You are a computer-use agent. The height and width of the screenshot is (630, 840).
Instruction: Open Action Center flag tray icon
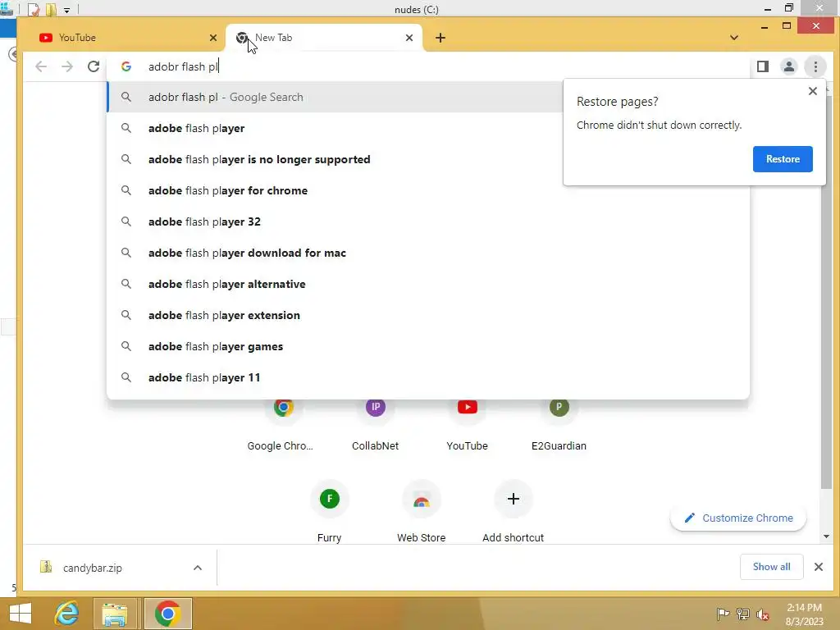723,614
